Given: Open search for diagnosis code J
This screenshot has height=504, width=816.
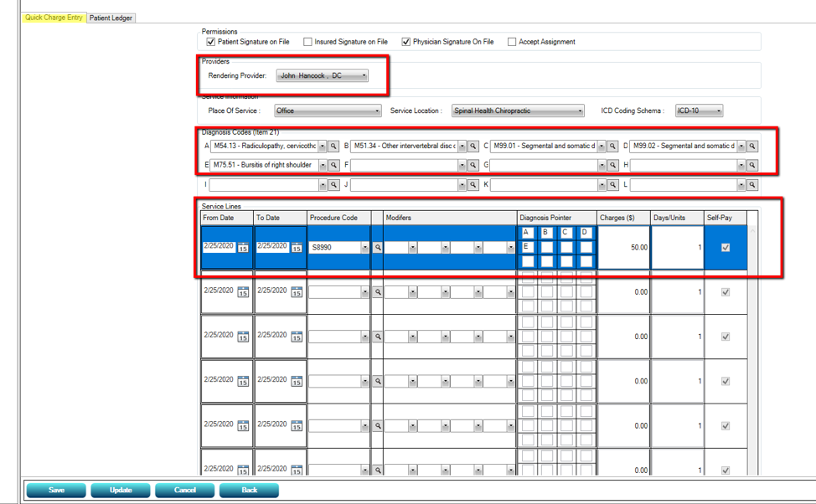Looking at the screenshot, I should click(473, 185).
